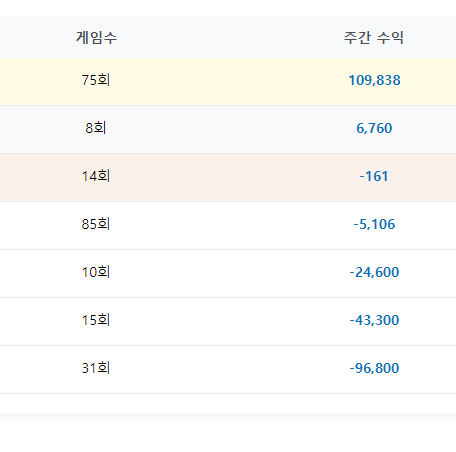Click the 주간 수익 column header
456x452 pixels.
(374, 37)
